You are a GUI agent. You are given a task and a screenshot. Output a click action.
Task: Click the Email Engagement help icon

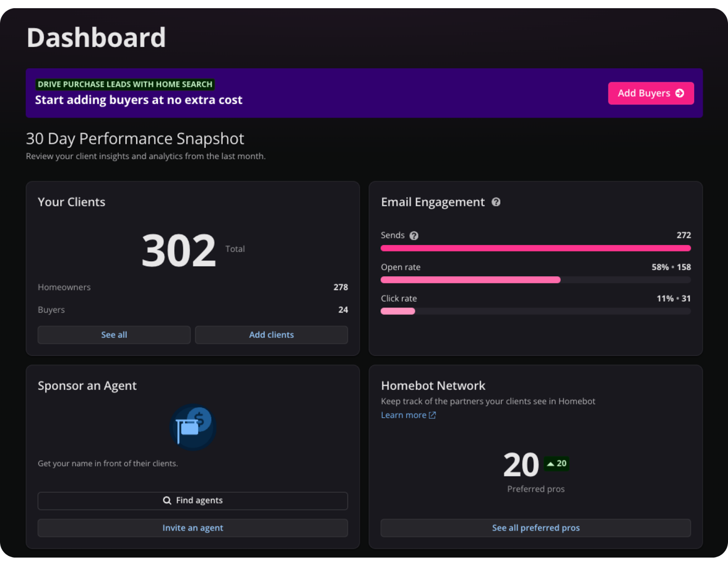click(496, 202)
